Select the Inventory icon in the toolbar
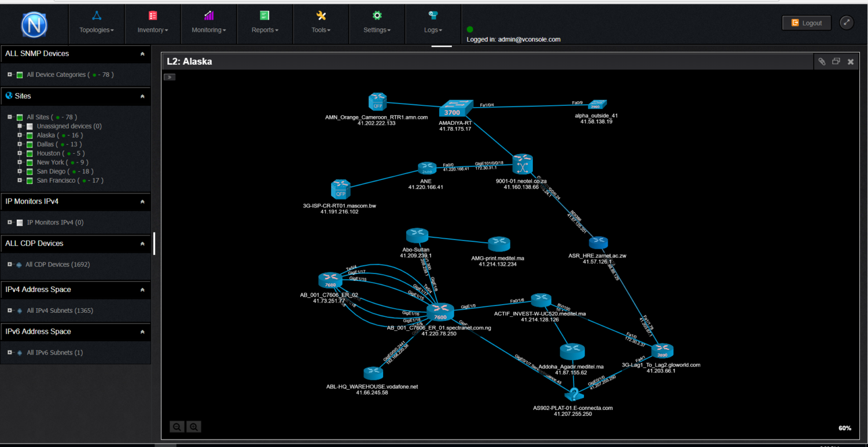Image resolution: width=868 pixels, height=447 pixels. pos(152,15)
